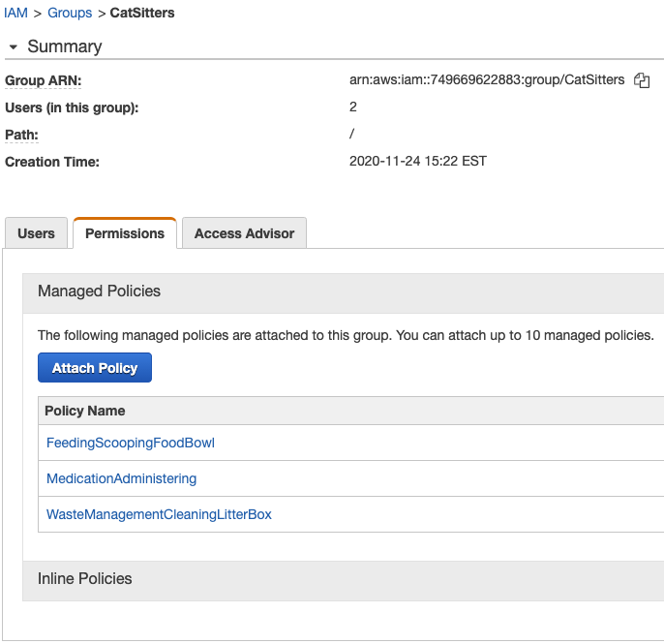Click the Attach Policy button
The image size is (664, 644).
(x=95, y=368)
